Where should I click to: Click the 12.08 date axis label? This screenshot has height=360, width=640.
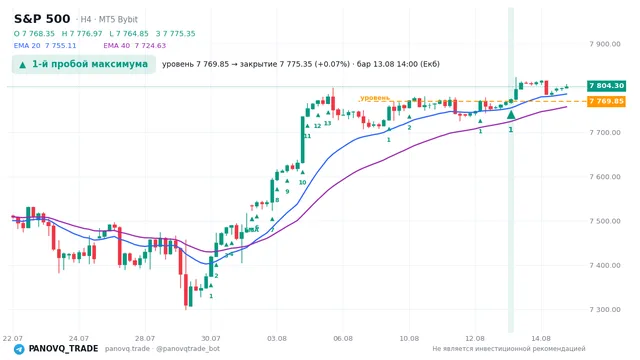(475, 338)
